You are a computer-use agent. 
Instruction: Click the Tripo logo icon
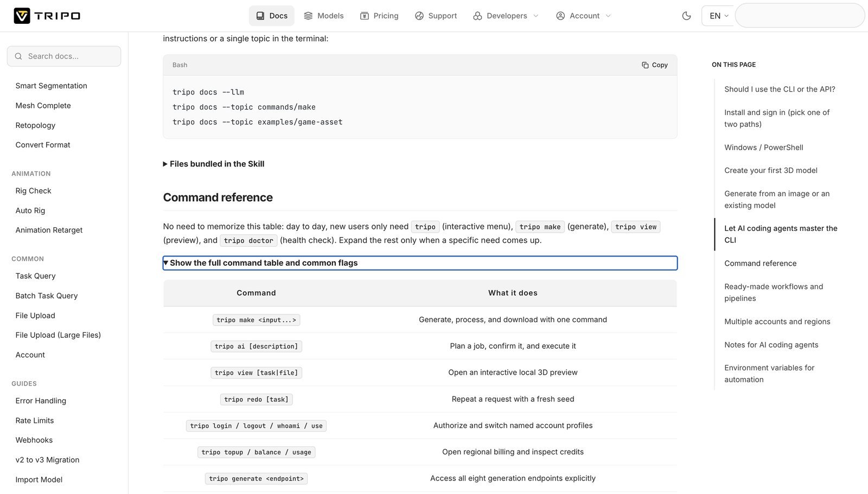[x=22, y=16]
